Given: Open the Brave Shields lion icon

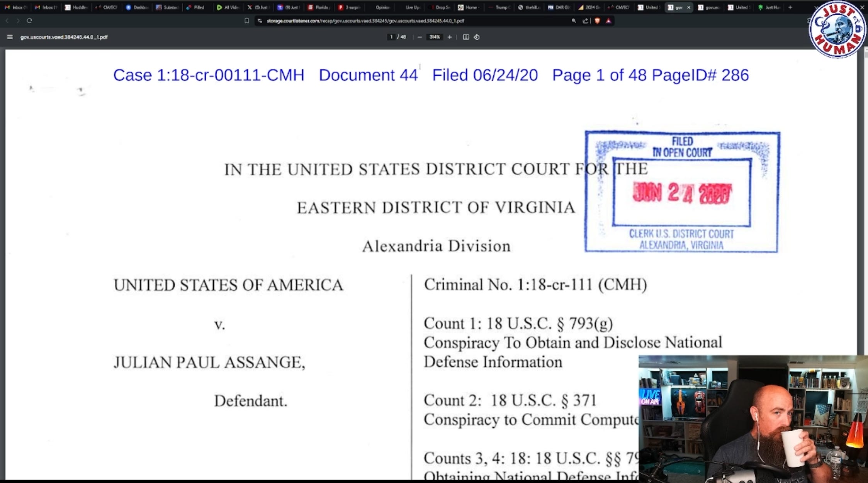Looking at the screenshot, I should coord(598,21).
